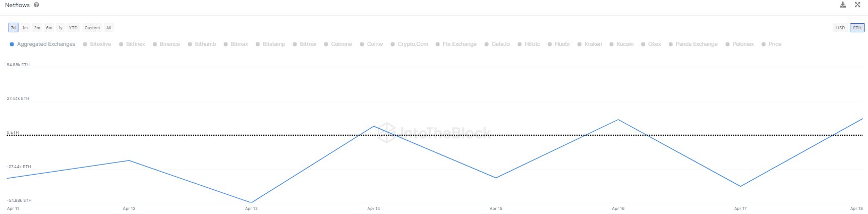Choose the All time range
This screenshot has width=868, height=214.
point(108,28)
